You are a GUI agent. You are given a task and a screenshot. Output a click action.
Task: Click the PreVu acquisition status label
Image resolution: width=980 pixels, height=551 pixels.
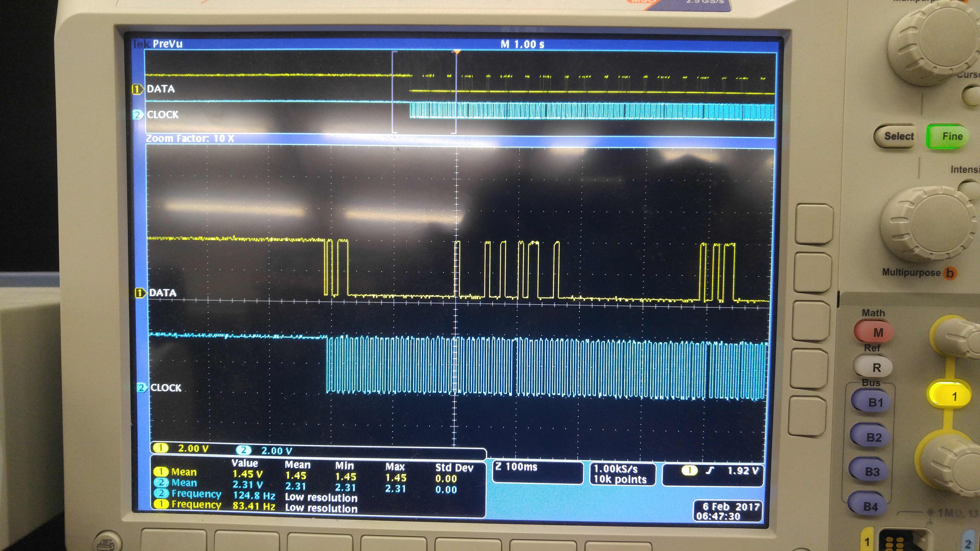167,44
